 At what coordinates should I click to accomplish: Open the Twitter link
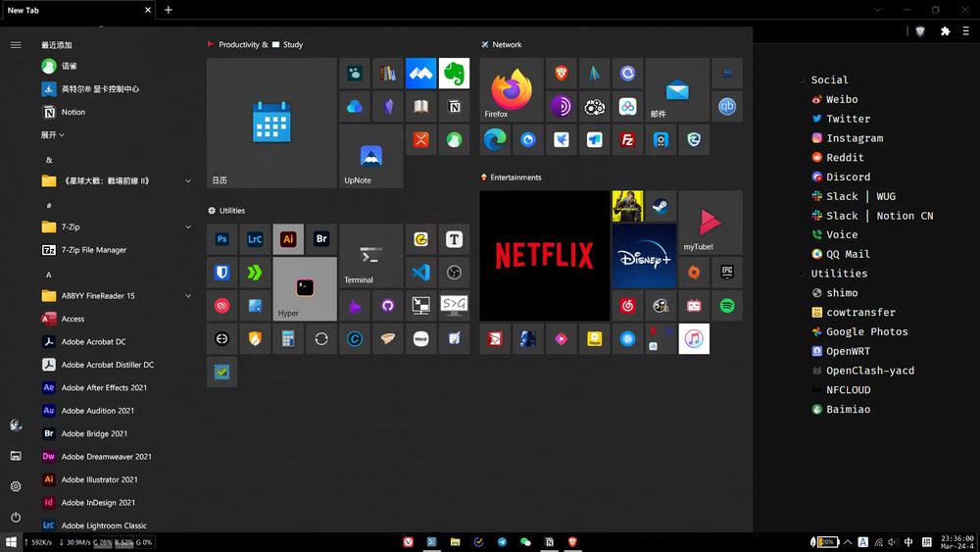[x=841, y=119]
